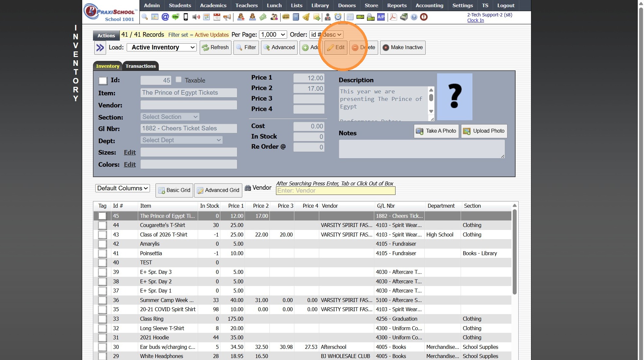This screenshot has height=360, width=644.
Task: Check the Tag box for Amarylis
Action: tap(102, 244)
